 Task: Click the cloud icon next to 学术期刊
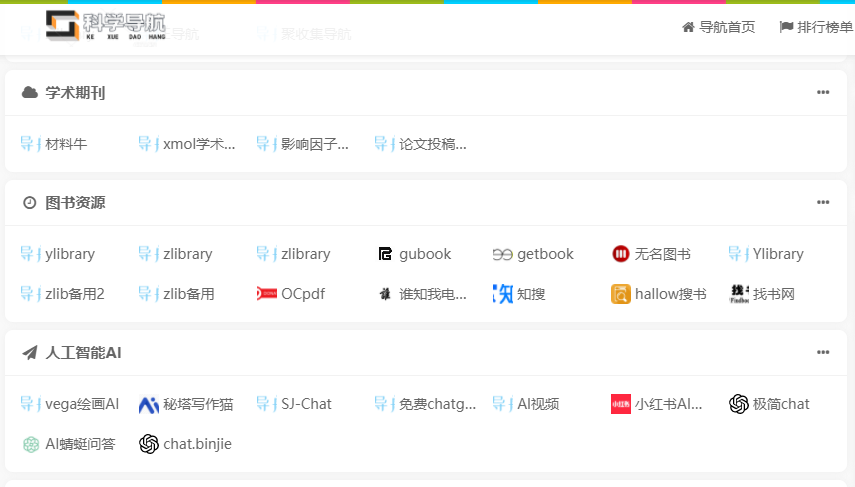(29, 93)
